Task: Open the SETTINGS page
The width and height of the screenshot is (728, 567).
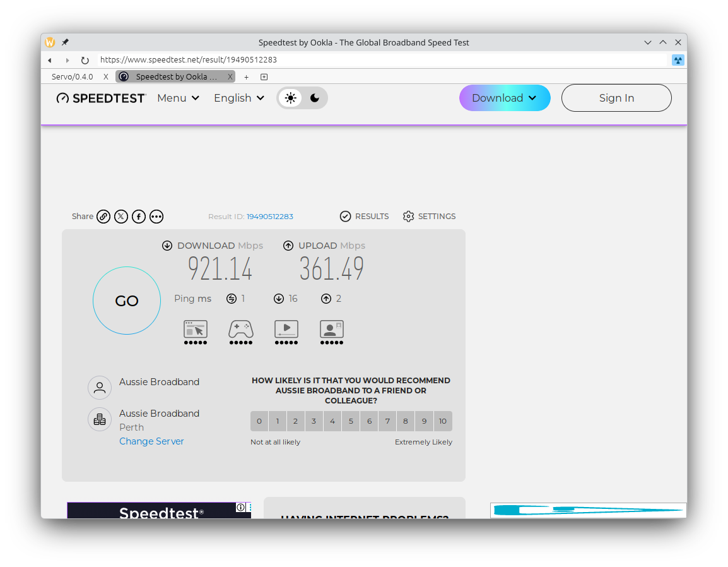Action: [x=430, y=217]
